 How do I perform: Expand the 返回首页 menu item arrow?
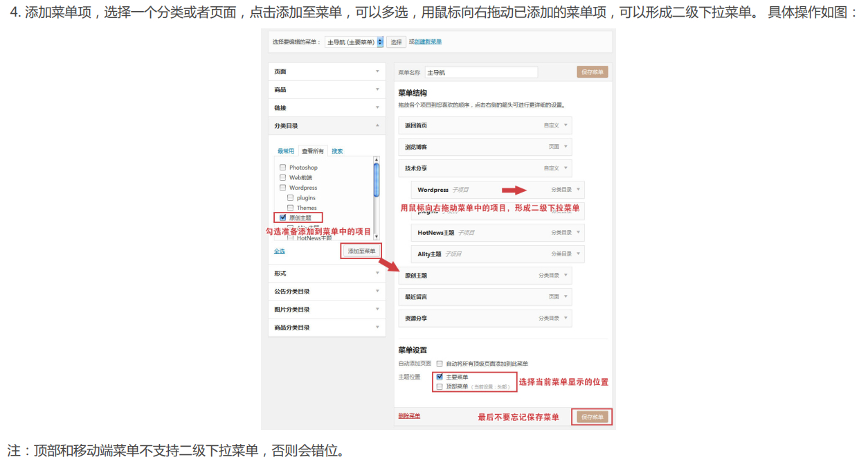click(566, 125)
